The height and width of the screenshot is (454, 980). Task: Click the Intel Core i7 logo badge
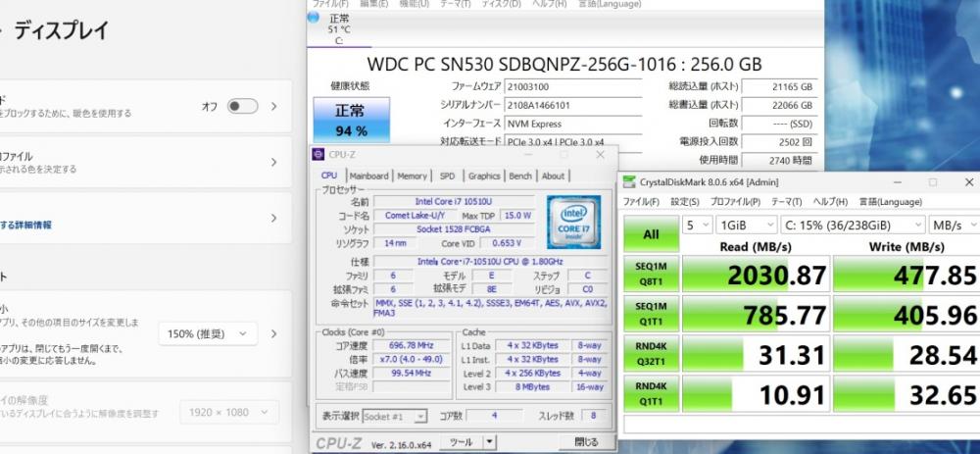coord(573,222)
